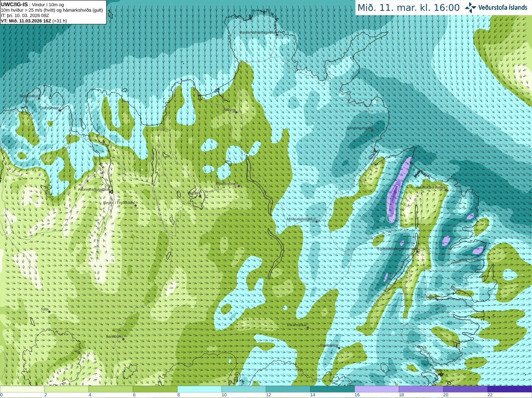Viewport: 532px width, 398px height.
Task: Click the 2–4 m/s light green legend swatch
Action: tap(66, 389)
